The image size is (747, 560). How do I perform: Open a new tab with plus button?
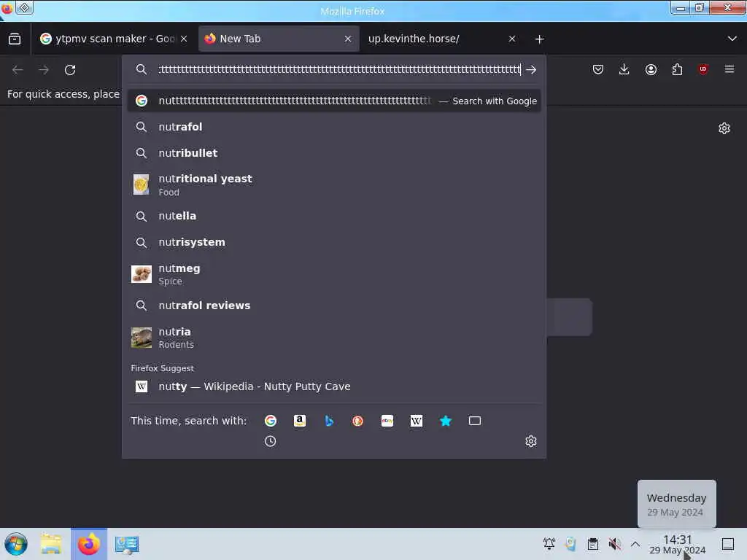pos(539,39)
